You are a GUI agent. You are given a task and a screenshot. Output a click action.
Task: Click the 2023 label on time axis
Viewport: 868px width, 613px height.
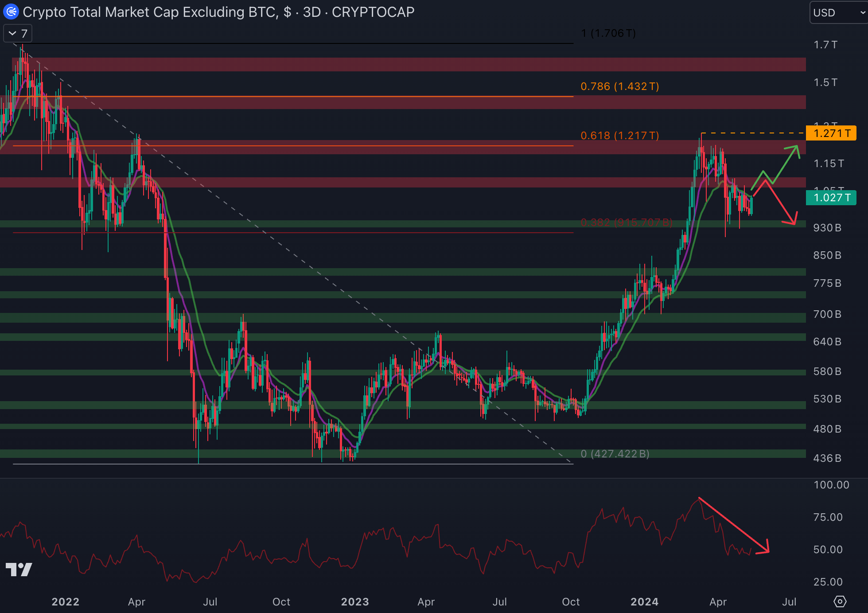[355, 601]
